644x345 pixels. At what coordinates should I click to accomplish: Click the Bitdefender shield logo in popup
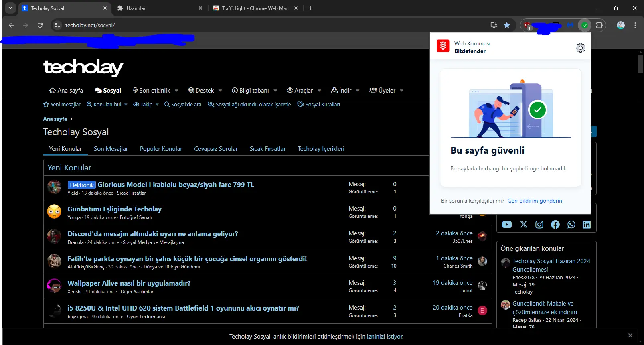[443, 46]
